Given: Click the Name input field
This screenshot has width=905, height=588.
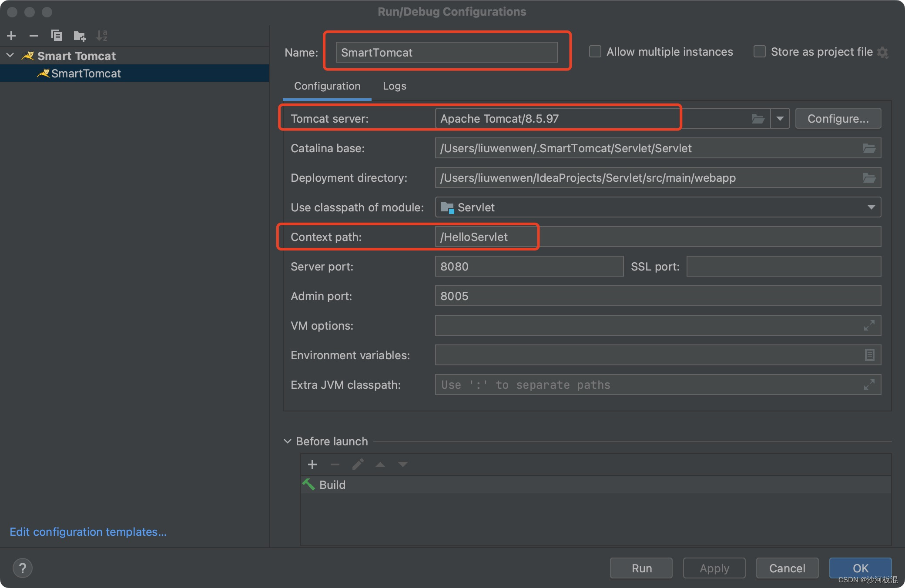Looking at the screenshot, I should tap(449, 51).
